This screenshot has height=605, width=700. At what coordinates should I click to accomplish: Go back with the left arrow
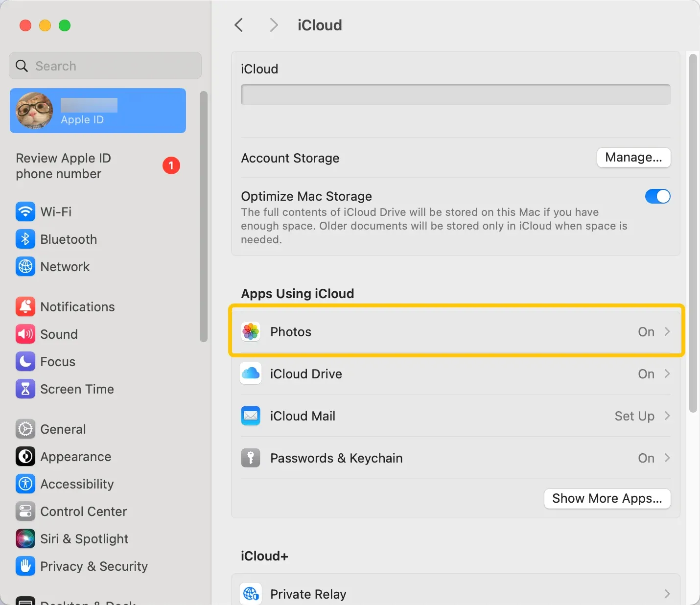[239, 25]
